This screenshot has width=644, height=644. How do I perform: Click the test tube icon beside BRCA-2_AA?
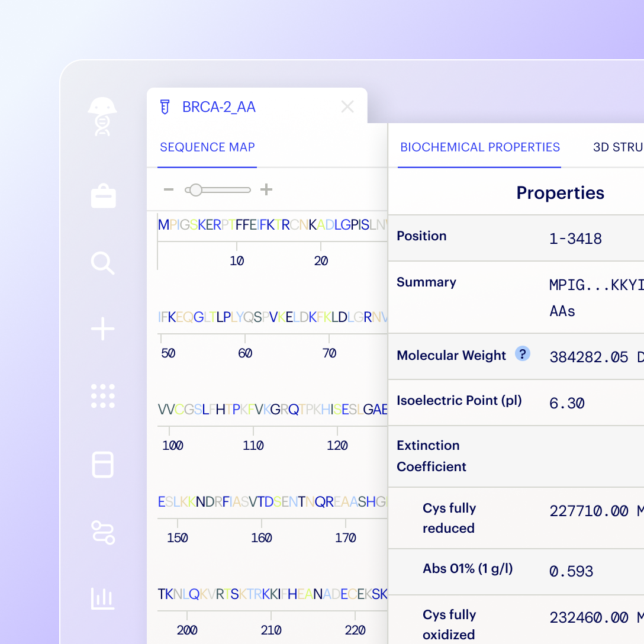[165, 107]
